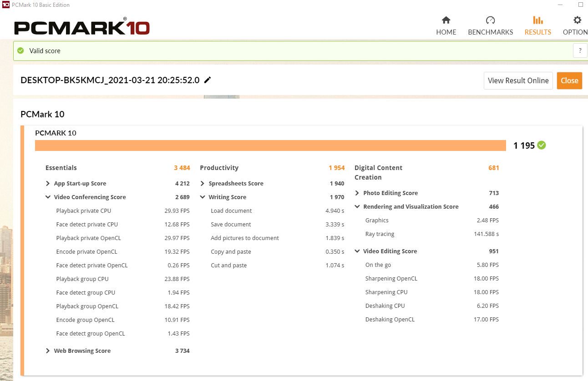588x381 pixels.
Task: Click the pencil icon to rename result
Action: click(208, 80)
